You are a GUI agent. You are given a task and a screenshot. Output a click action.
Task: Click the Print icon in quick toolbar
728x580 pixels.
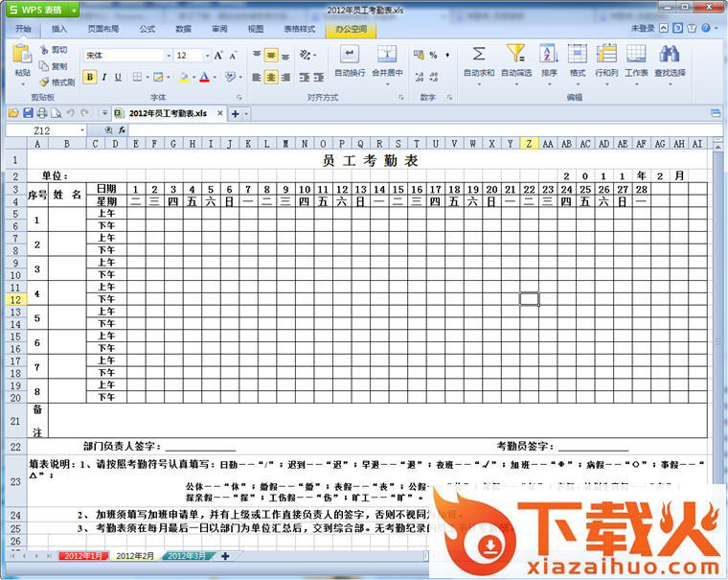(x=42, y=113)
